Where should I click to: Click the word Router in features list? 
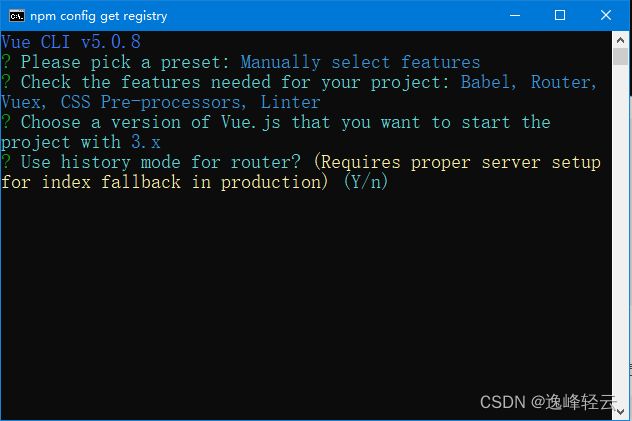[x=563, y=82]
